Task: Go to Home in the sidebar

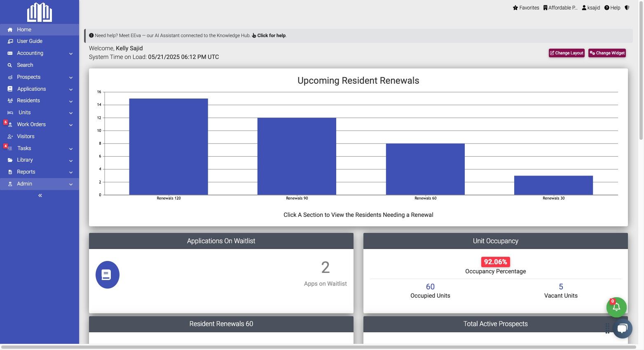Action: pos(40,30)
